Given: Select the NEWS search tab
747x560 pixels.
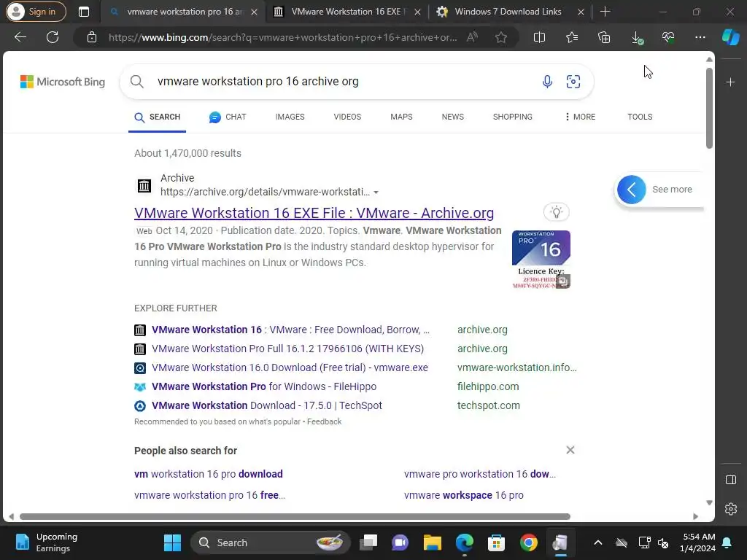Looking at the screenshot, I should click(452, 117).
